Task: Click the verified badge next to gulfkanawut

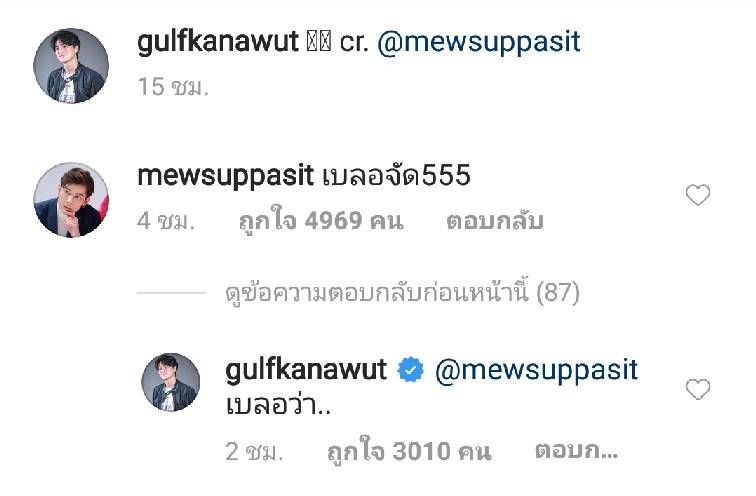Action: [x=410, y=370]
